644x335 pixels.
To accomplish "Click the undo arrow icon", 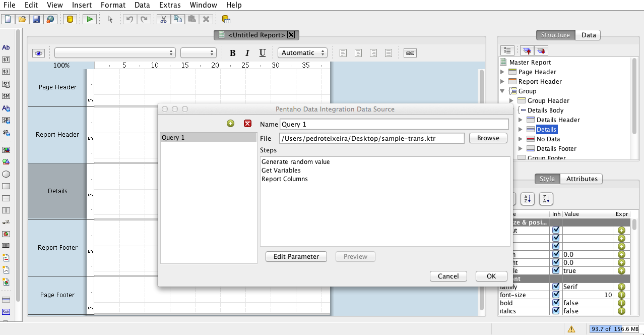I will pos(130,19).
